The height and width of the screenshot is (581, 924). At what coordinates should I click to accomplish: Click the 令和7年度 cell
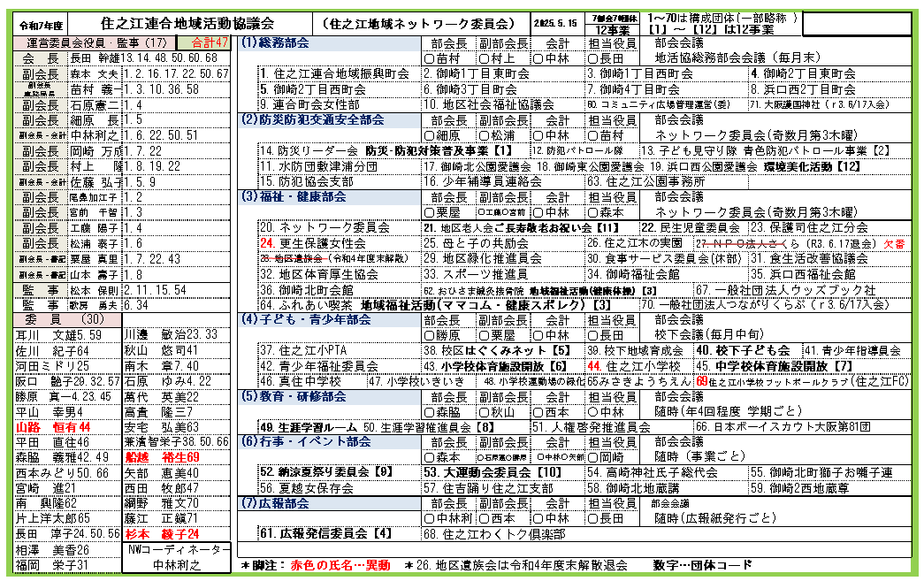(41, 26)
